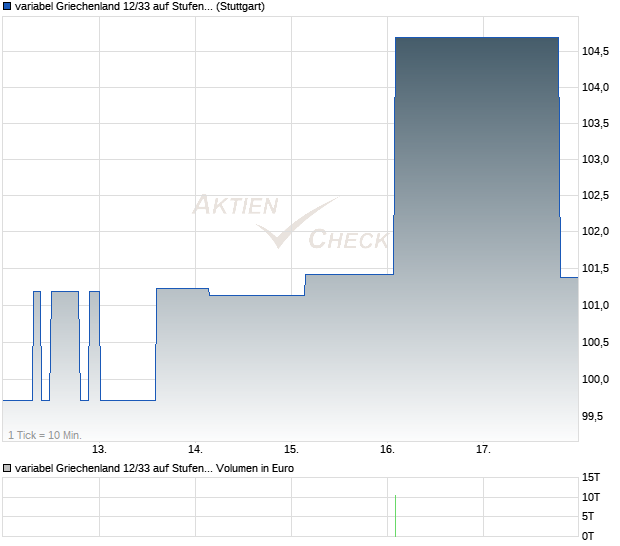Click the '101,0' price axis label

click(595, 305)
